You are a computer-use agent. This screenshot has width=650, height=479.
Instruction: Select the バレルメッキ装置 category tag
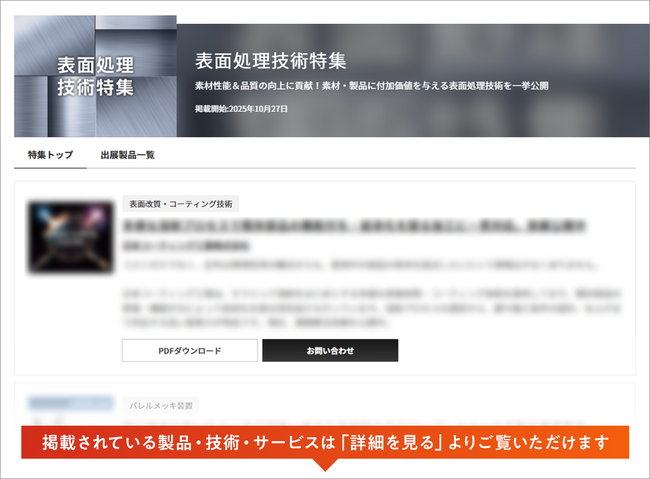click(162, 406)
